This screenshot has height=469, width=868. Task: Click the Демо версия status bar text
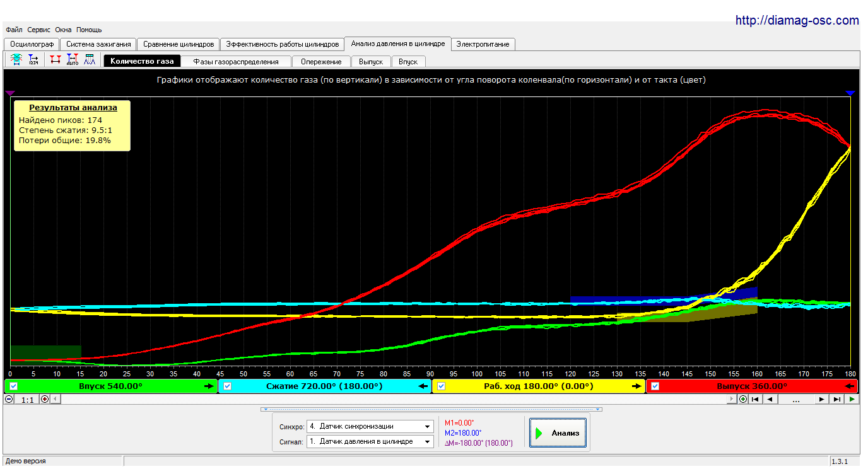point(26,461)
